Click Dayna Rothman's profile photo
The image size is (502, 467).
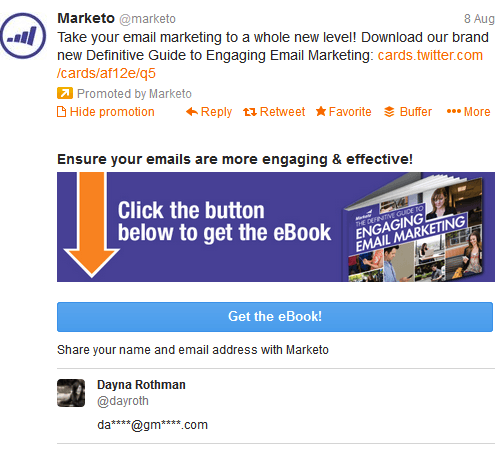[71, 393]
